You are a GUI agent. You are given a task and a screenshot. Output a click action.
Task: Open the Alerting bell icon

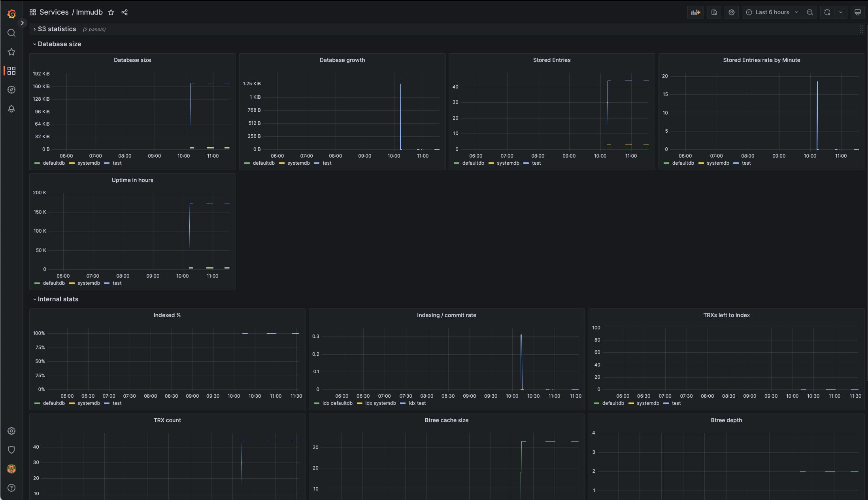tap(11, 109)
